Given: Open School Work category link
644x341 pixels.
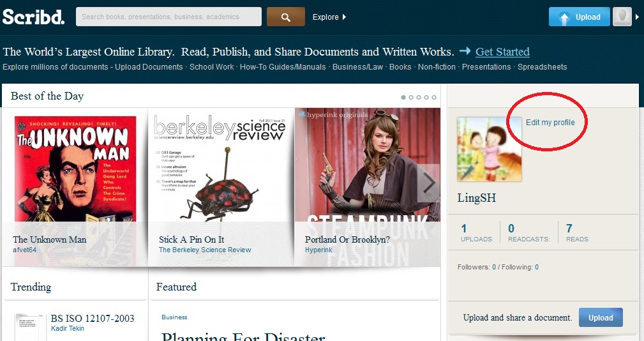Looking at the screenshot, I should click(x=211, y=67).
